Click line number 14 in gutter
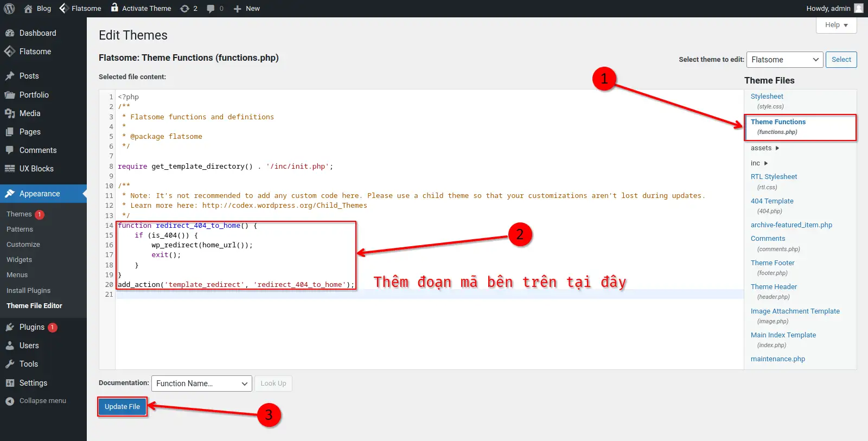This screenshot has width=868, height=441. click(x=109, y=226)
